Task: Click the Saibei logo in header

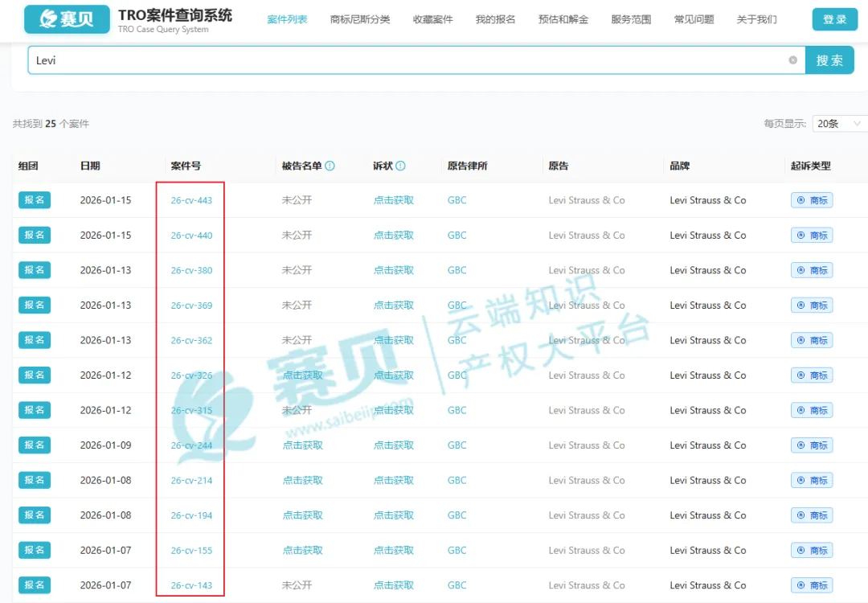Action: tap(67, 19)
